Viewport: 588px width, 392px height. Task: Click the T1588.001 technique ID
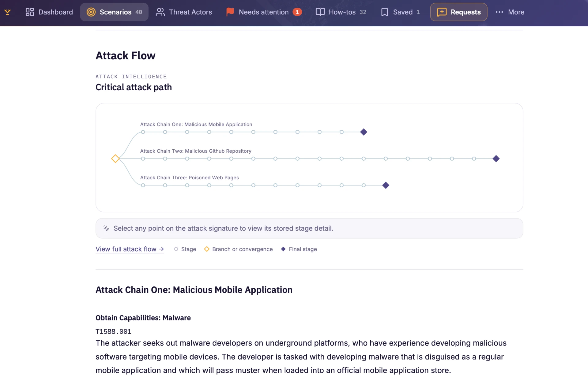[x=113, y=331]
